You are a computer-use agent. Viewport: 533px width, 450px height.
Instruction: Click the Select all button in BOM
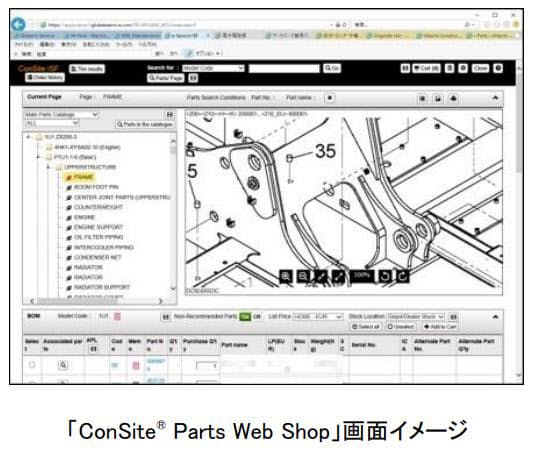point(366,327)
